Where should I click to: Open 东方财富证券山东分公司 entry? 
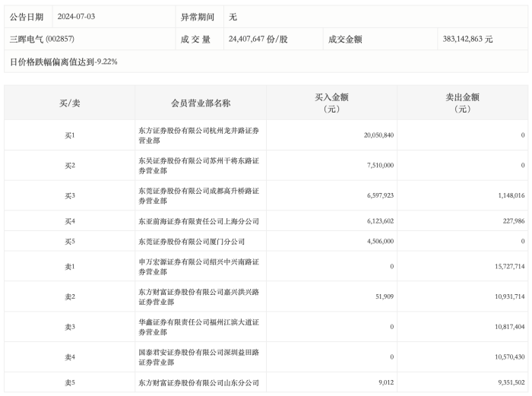pos(198,383)
